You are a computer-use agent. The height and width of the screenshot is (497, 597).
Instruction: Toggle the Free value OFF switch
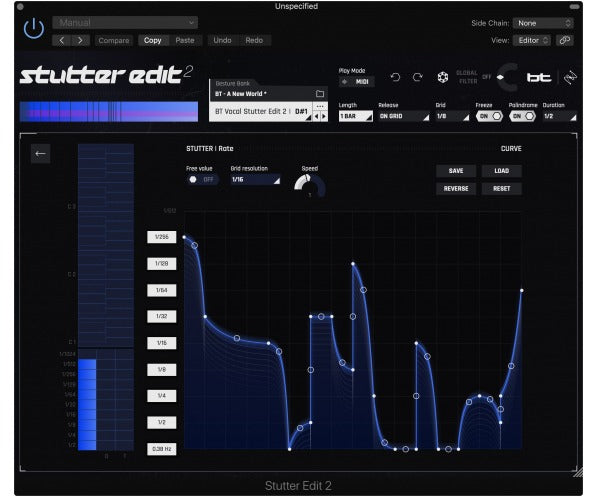click(x=203, y=179)
